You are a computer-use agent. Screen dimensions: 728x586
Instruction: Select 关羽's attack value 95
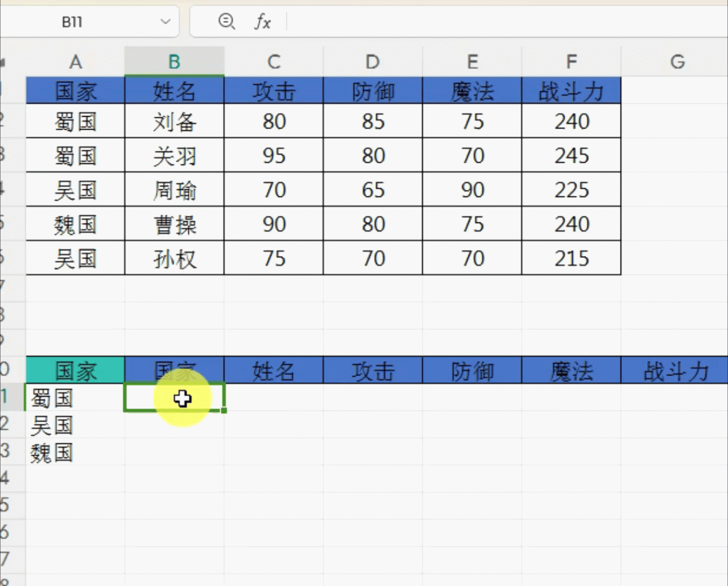pyautogui.click(x=274, y=155)
